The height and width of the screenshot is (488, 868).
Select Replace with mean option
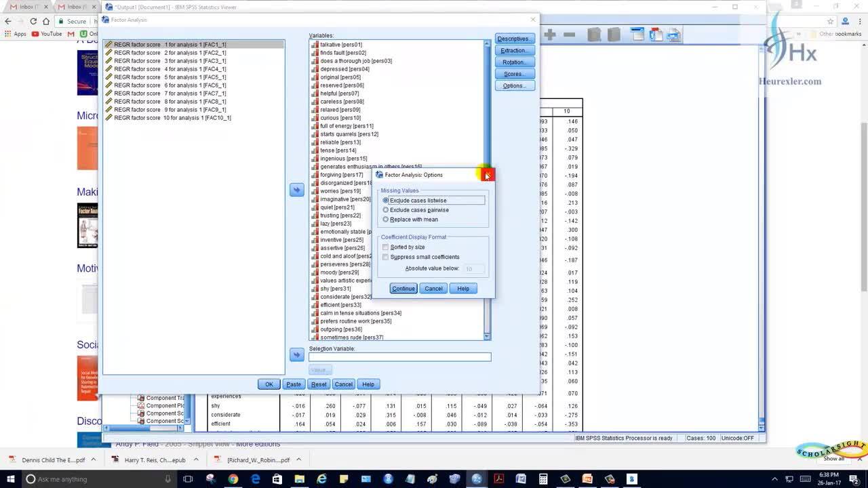pyautogui.click(x=386, y=220)
